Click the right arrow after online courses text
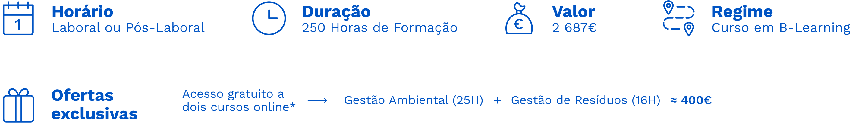Viewport: 868px width, 124px height. coord(317,100)
